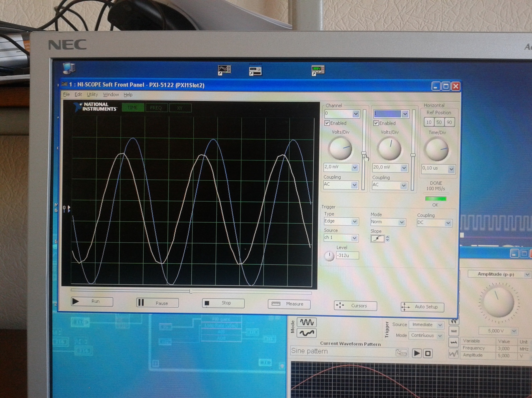Uncheck Enabled for channel 0
The image size is (532, 398).
[327, 123]
